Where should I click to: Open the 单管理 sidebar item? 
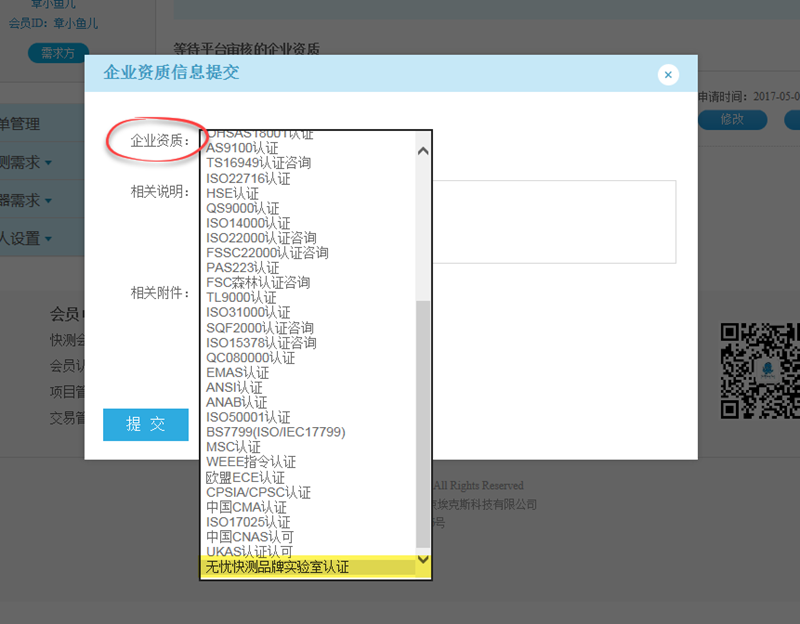(20, 124)
